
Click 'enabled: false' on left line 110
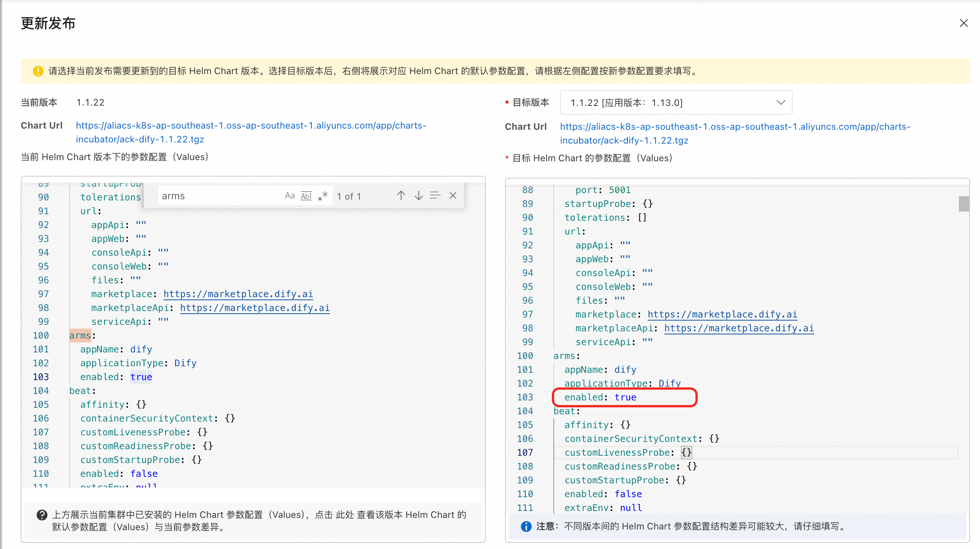[119, 474]
